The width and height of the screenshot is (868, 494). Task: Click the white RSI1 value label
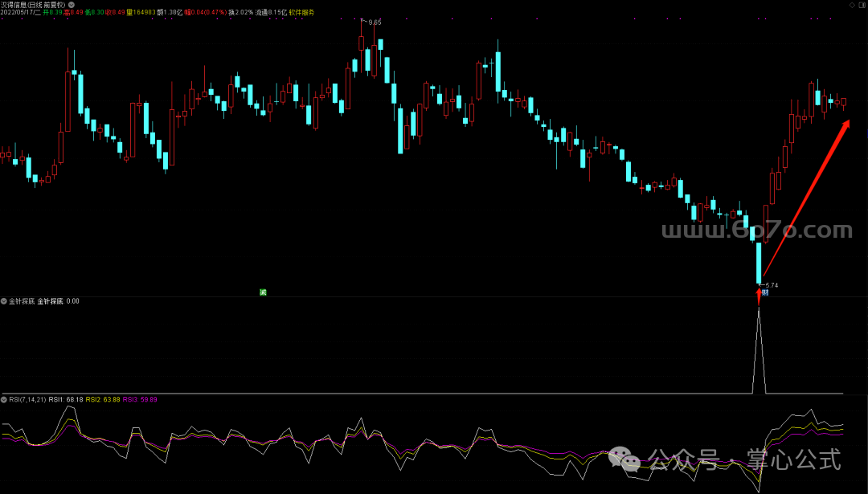[x=66, y=399]
